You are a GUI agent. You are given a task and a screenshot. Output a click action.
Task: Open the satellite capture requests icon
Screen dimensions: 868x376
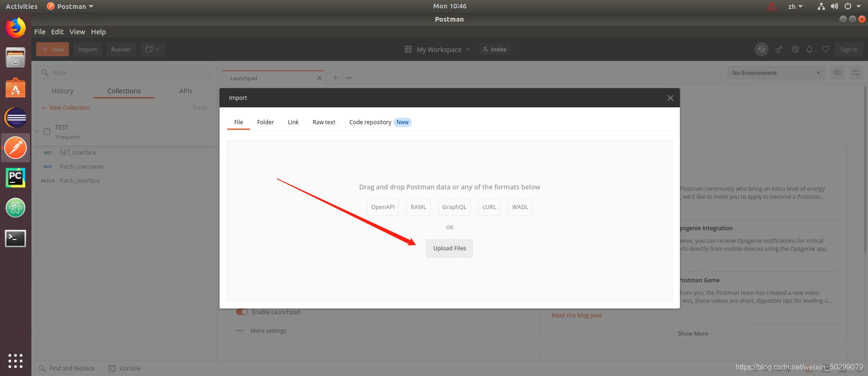point(779,49)
